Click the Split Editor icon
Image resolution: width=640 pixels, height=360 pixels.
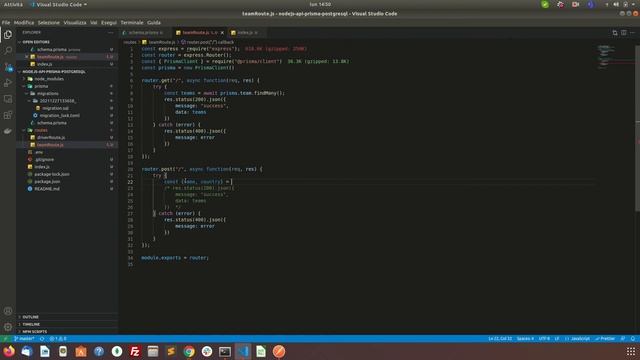[x=624, y=33]
